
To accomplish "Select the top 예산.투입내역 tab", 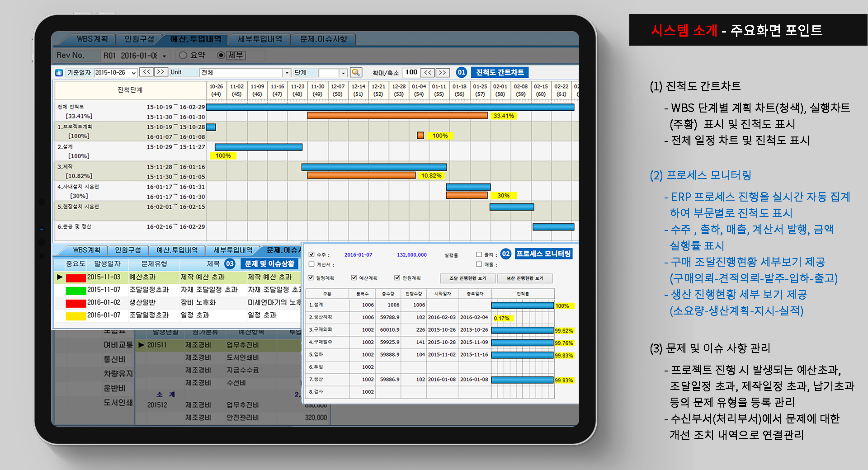I will coord(196,39).
